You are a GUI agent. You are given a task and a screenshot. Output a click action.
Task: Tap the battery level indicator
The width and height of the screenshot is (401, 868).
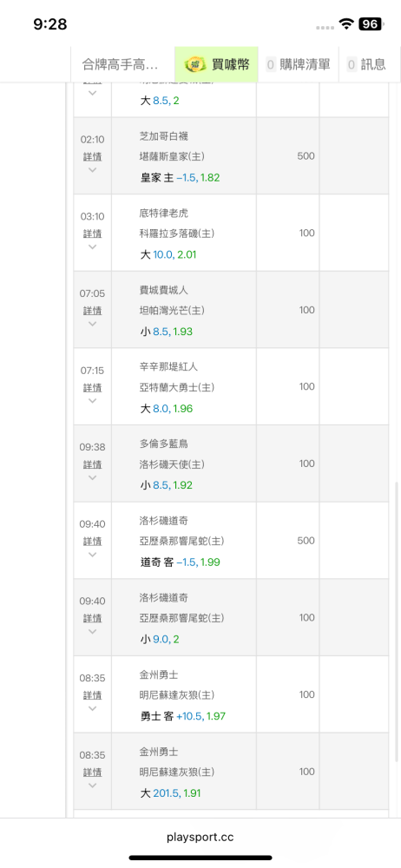pos(370,23)
